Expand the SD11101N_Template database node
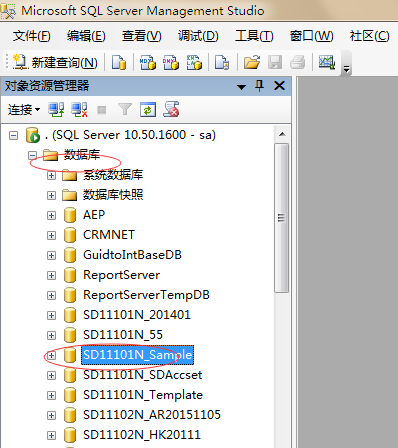 point(51,395)
